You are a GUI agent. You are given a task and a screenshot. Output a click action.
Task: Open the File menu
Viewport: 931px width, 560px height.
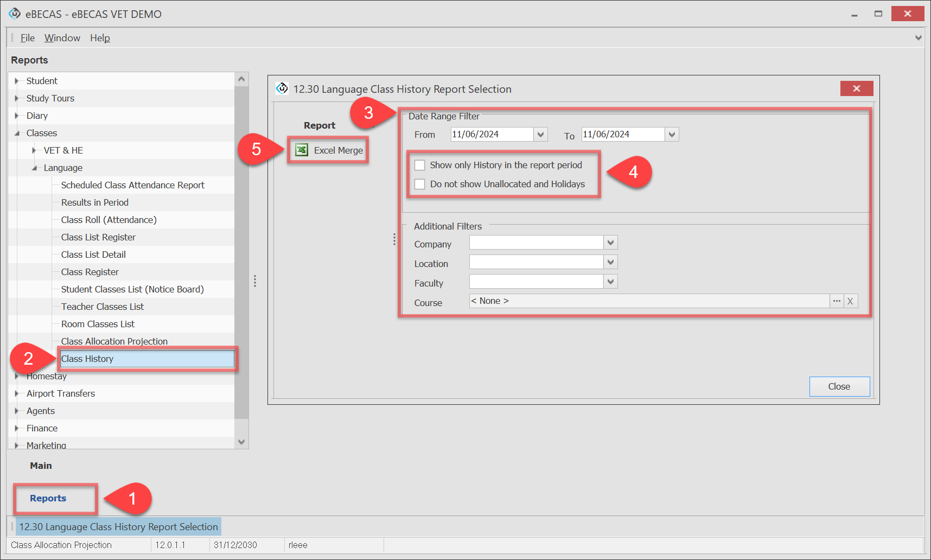[27, 38]
